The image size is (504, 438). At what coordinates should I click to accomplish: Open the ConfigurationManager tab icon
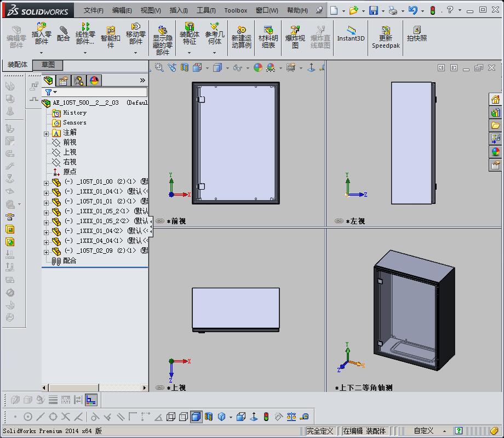coord(79,81)
